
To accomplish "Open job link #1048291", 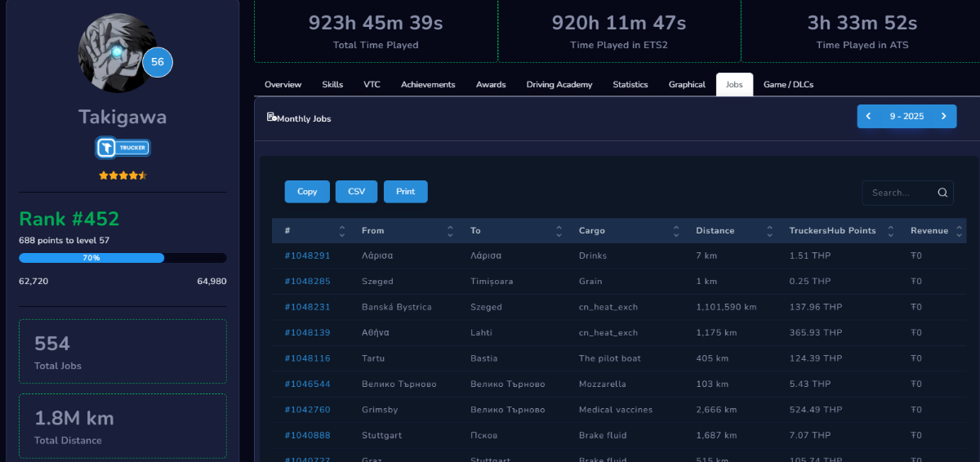I will tap(307, 255).
